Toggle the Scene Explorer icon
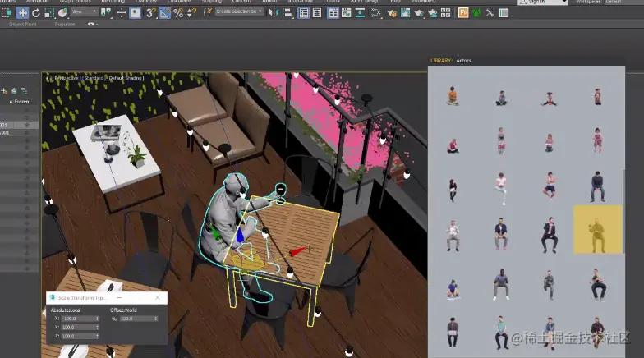This screenshot has height=358, width=644. tap(304, 13)
